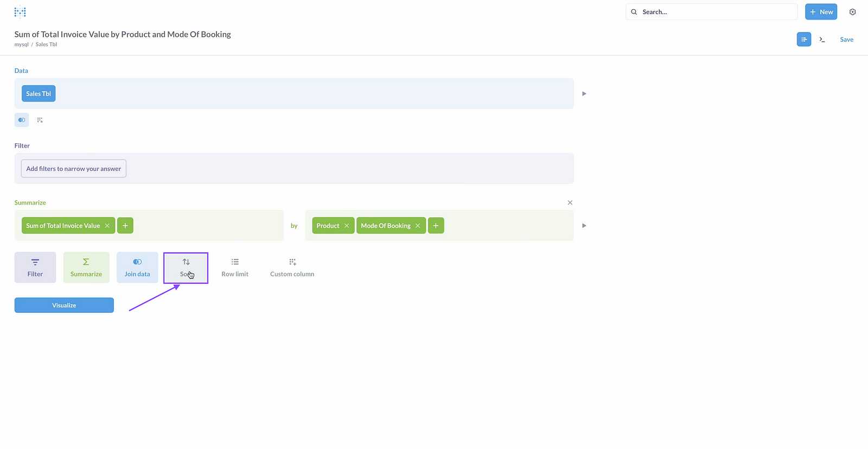Viewport: 868px width, 449px height.
Task: Open the native SQL query view icon
Action: click(822, 40)
